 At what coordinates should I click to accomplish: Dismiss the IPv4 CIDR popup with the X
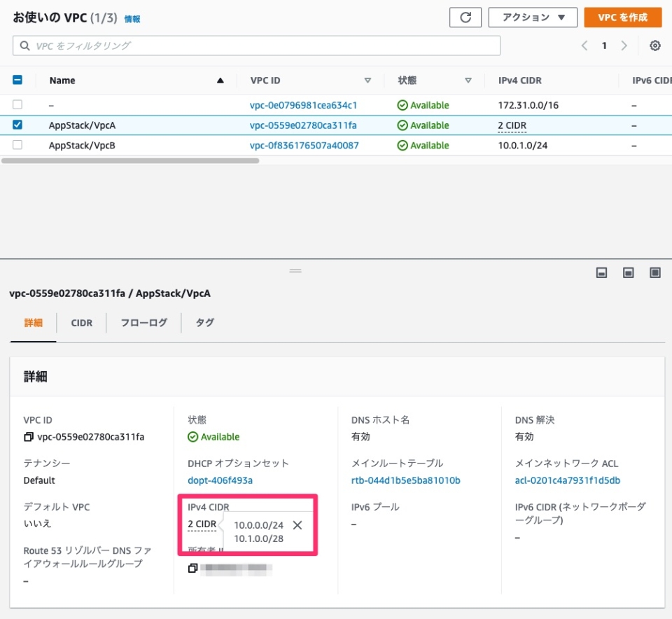296,524
